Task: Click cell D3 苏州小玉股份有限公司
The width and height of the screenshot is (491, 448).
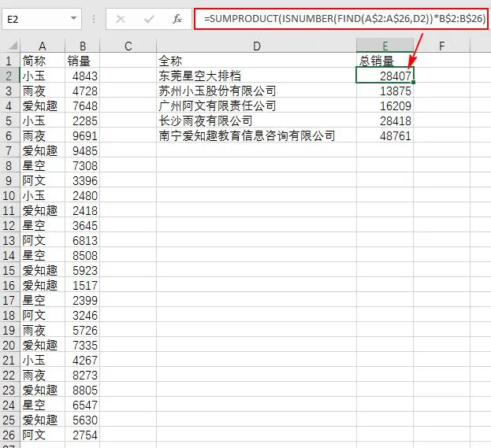Action: click(x=256, y=91)
